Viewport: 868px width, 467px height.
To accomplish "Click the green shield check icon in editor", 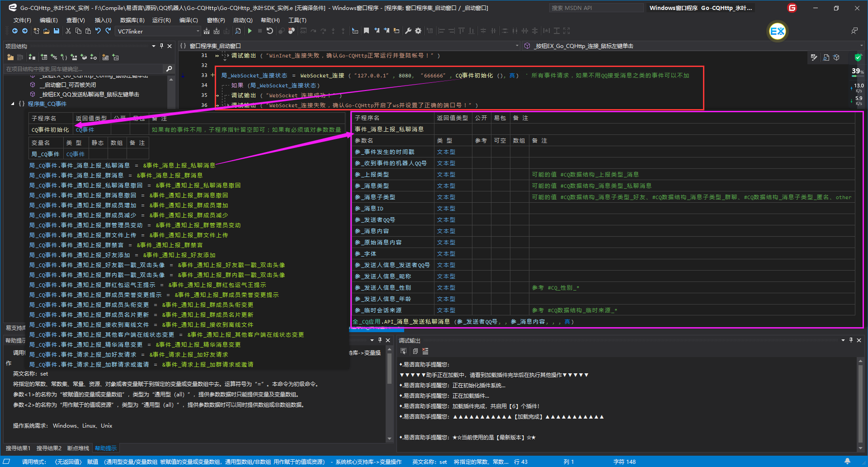I will click(x=858, y=57).
